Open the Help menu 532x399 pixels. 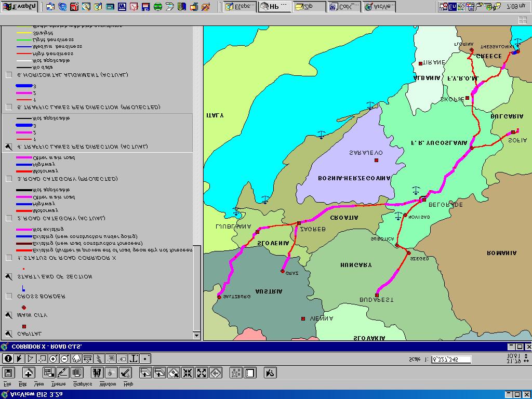[128, 384]
